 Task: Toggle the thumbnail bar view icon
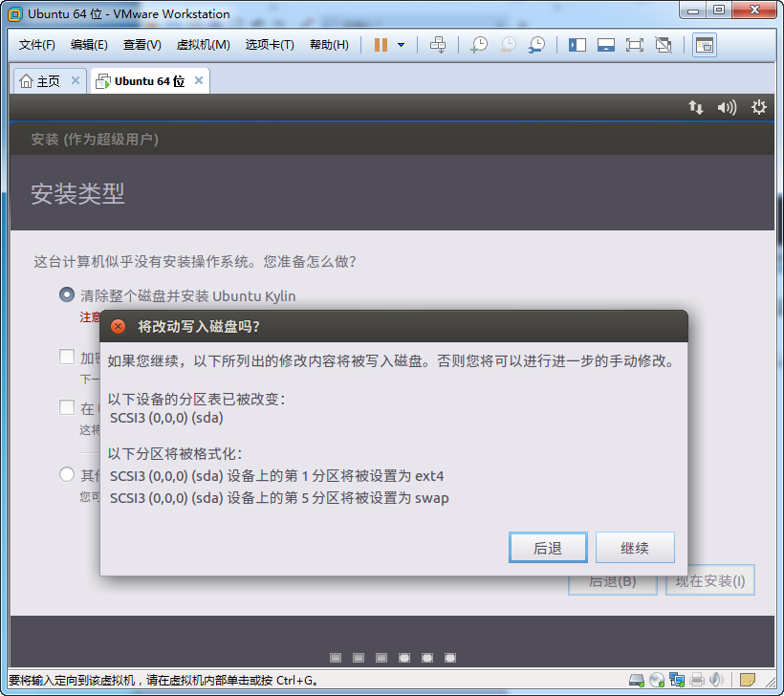(606, 45)
